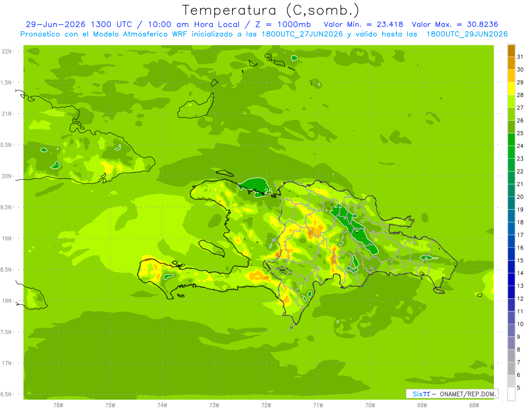
Task: Click the longitude label "69W"
Action: pyautogui.click(x=422, y=405)
